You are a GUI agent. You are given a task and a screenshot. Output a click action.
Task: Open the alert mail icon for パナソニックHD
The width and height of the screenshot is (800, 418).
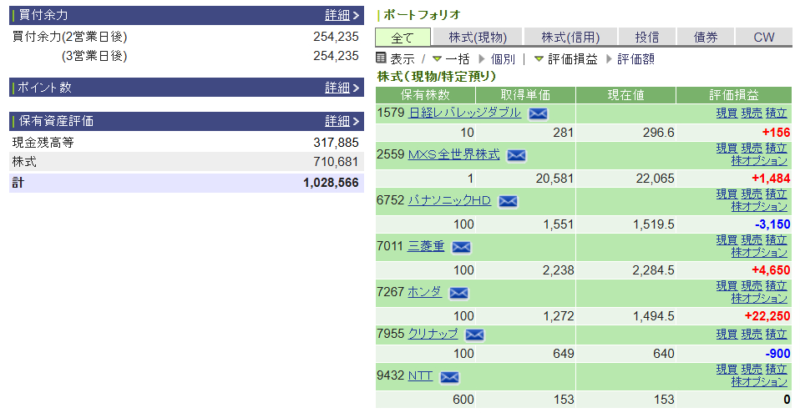point(507,201)
